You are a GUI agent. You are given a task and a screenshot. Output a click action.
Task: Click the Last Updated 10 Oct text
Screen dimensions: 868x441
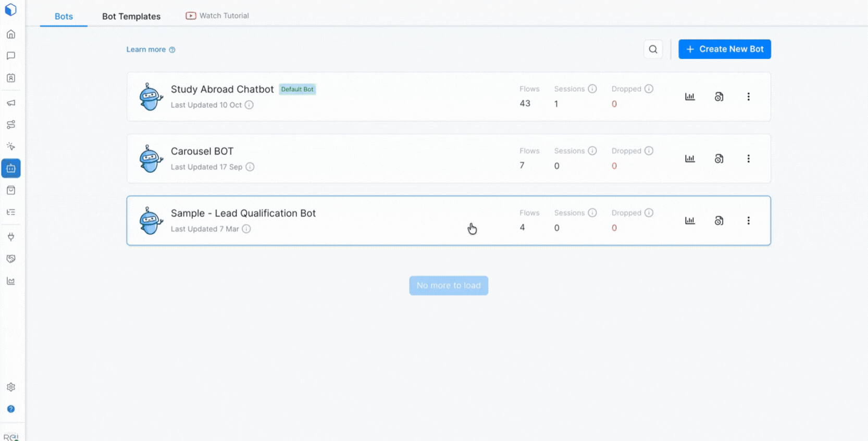[x=206, y=105]
